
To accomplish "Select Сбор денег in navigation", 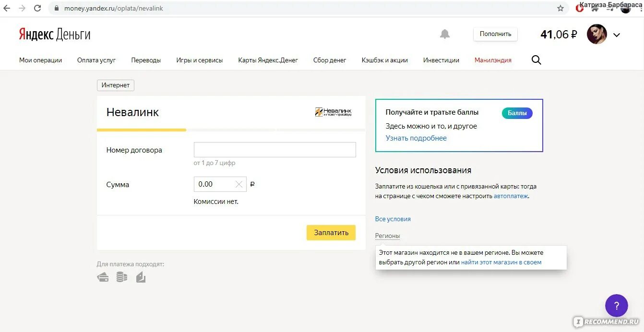I will [330, 60].
